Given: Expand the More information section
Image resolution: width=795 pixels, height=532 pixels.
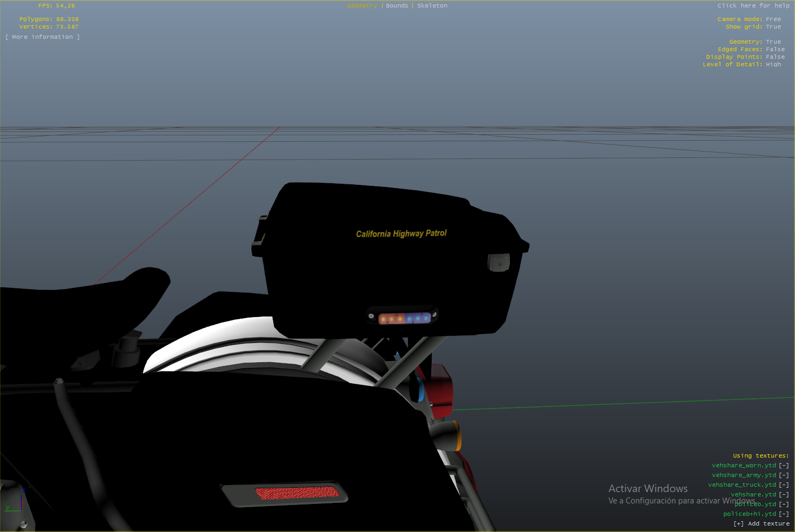Looking at the screenshot, I should click(43, 37).
